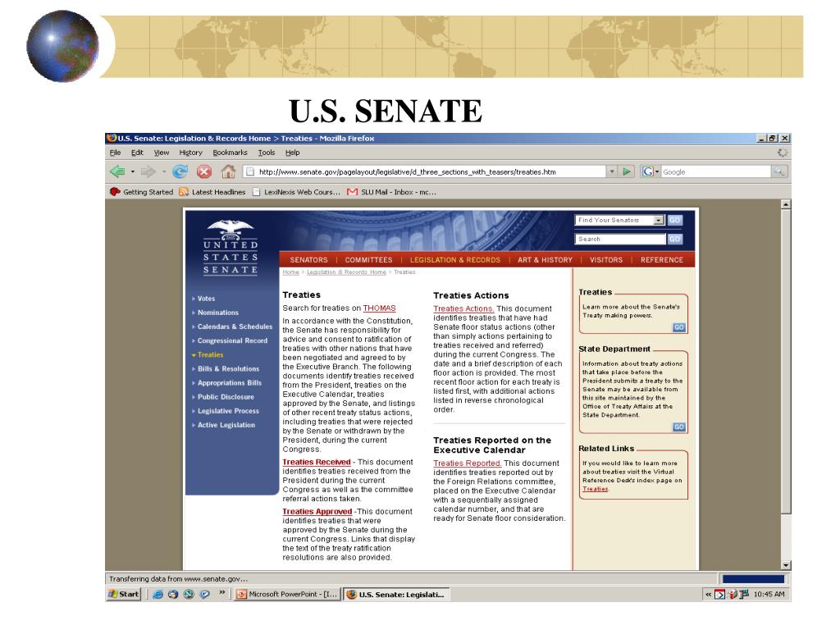
Task: Open the File menu
Action: point(115,153)
